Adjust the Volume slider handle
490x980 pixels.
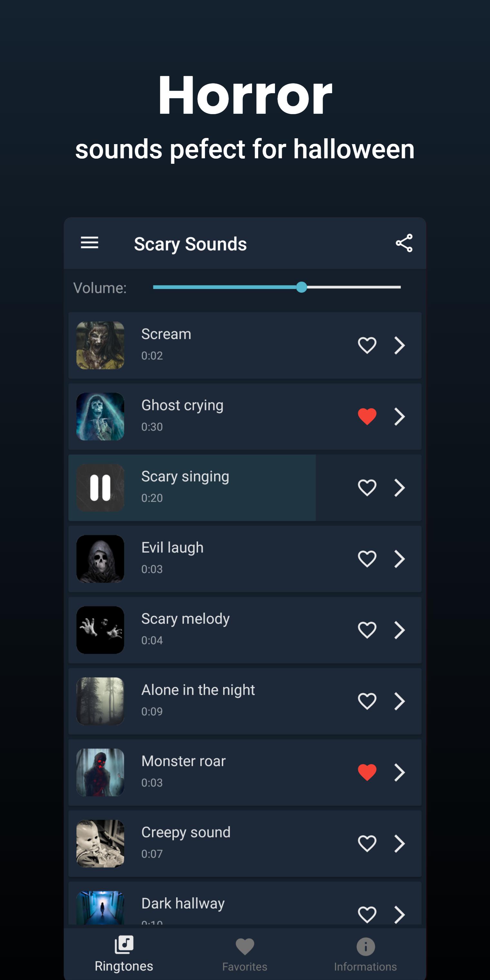301,287
